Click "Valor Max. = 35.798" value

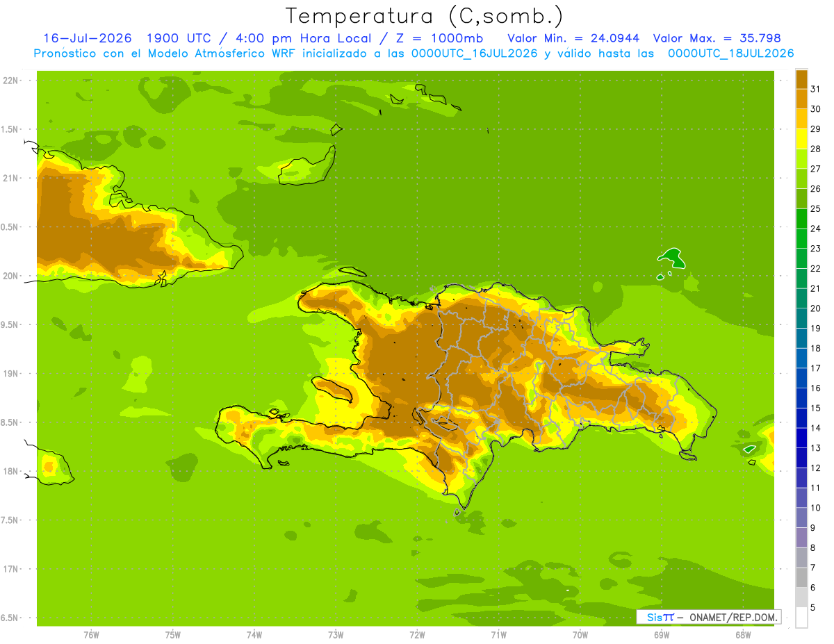point(717,38)
